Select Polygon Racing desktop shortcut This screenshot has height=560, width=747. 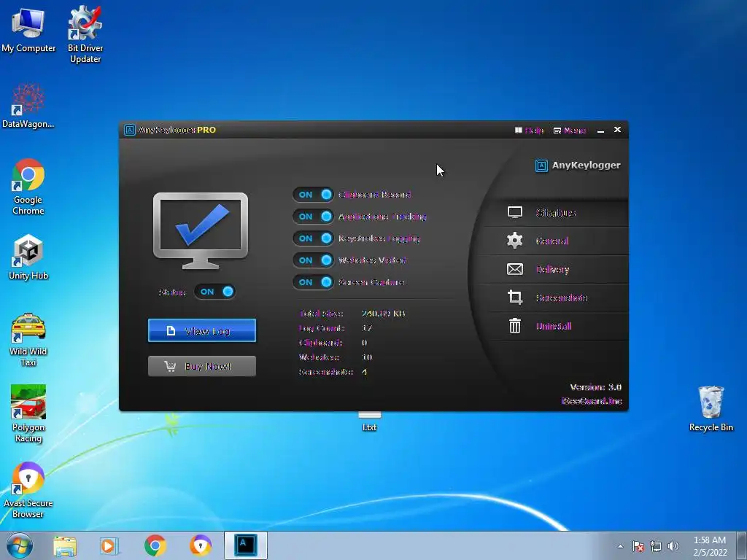(x=28, y=414)
